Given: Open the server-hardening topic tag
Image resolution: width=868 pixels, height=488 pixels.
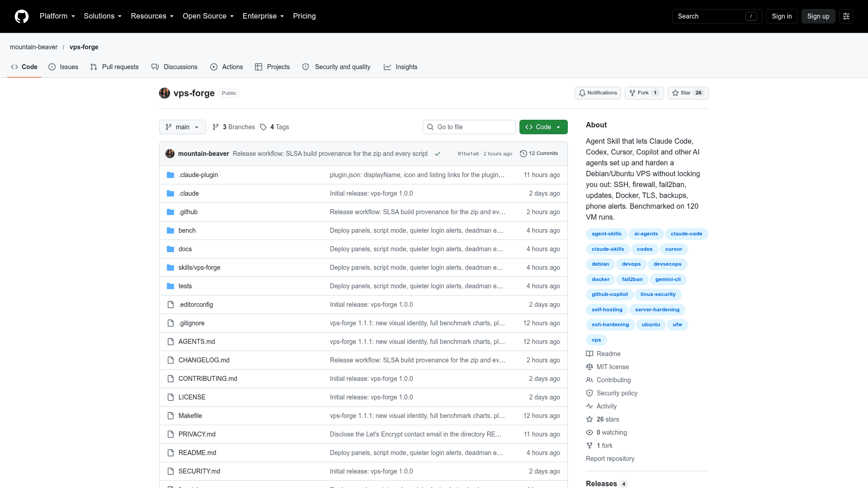Looking at the screenshot, I should pyautogui.click(x=657, y=310).
